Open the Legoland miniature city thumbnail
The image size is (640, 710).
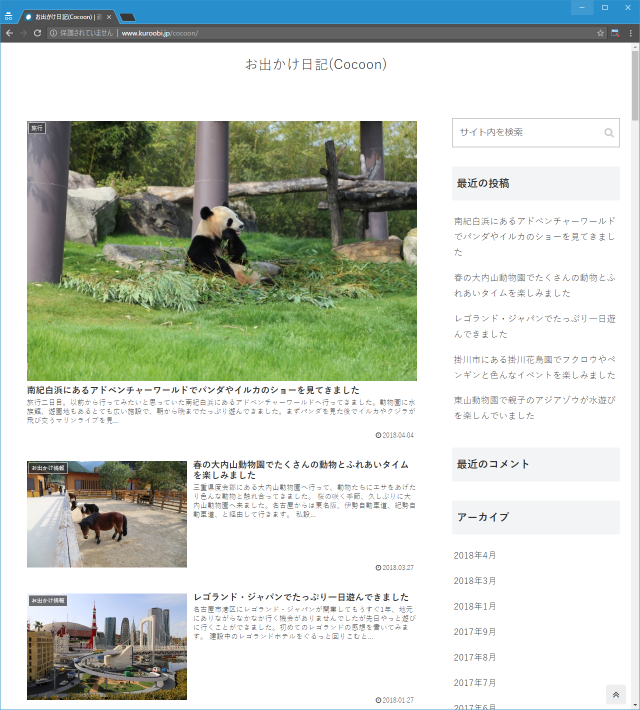107,647
